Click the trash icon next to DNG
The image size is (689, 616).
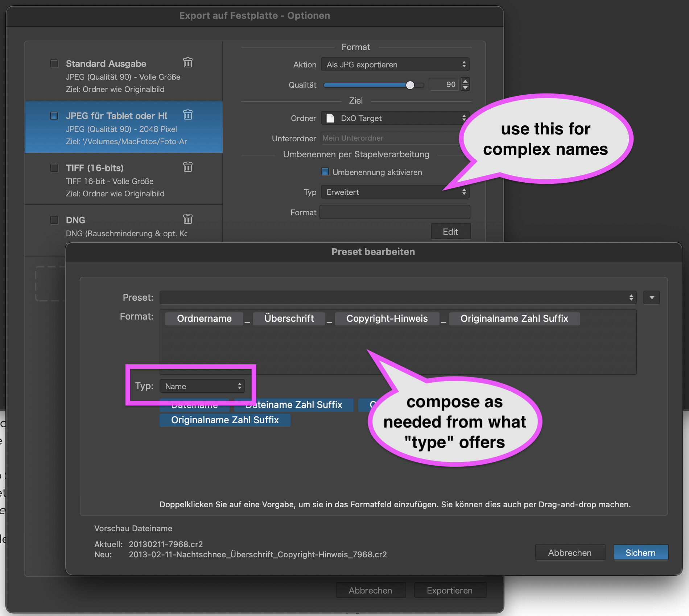187,219
